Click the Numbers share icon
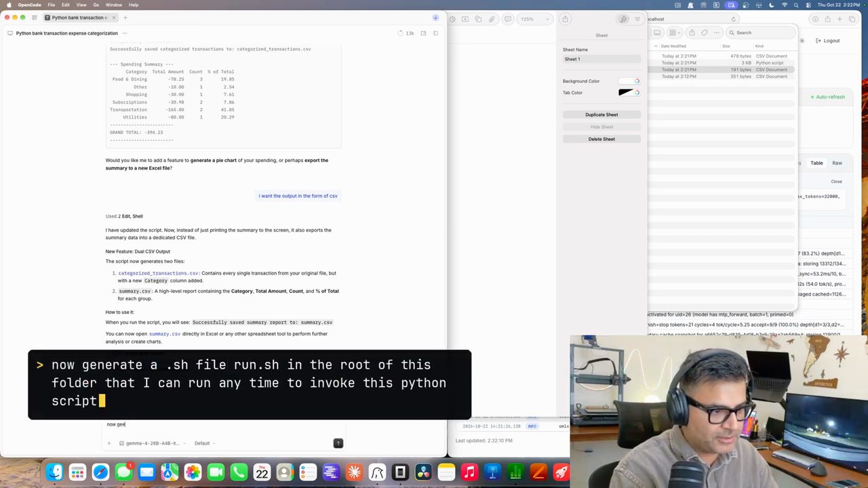 coord(565,19)
